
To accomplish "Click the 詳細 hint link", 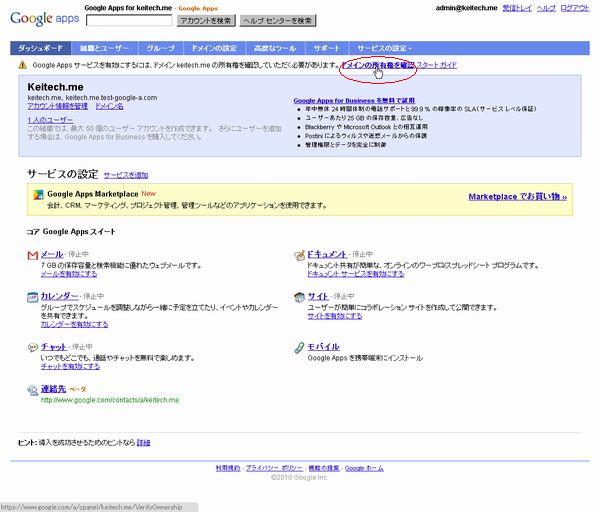I will tap(143, 443).
